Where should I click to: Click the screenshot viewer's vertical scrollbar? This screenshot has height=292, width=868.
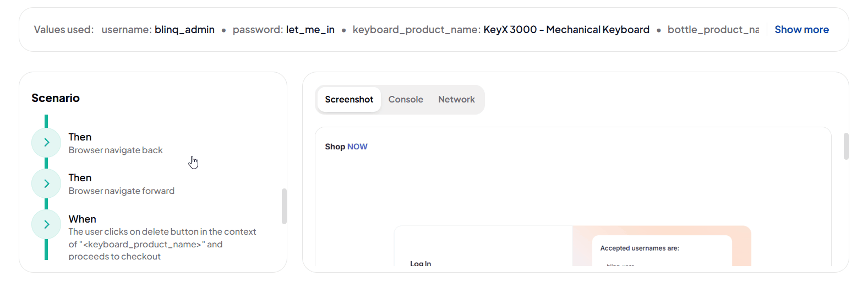pos(846,147)
